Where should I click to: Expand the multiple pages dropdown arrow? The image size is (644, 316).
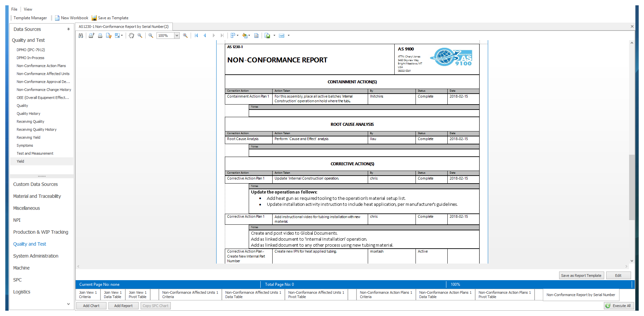(237, 36)
